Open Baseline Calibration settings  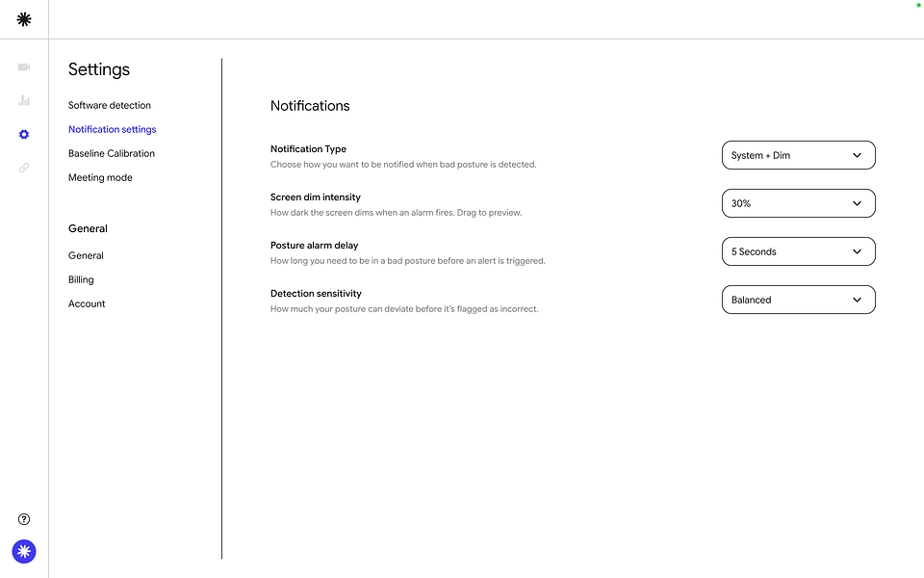coord(112,153)
